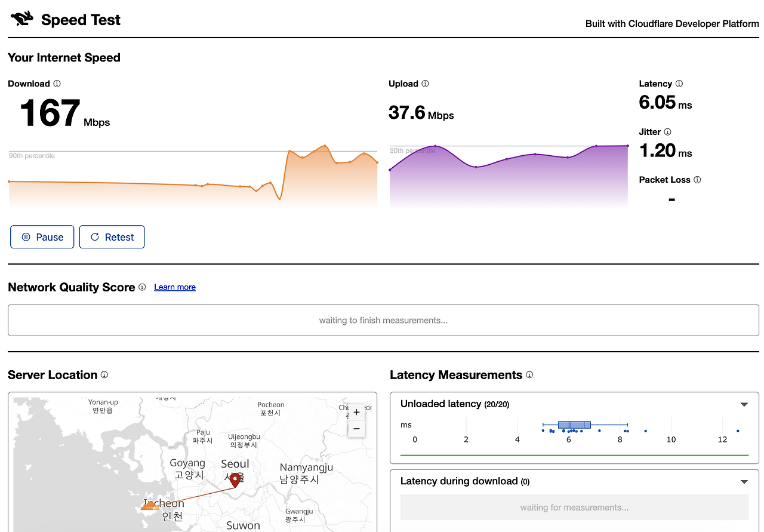Click the Uijeongbu label on the map
Image resolution: width=764 pixels, height=532 pixels.
pyautogui.click(x=244, y=441)
